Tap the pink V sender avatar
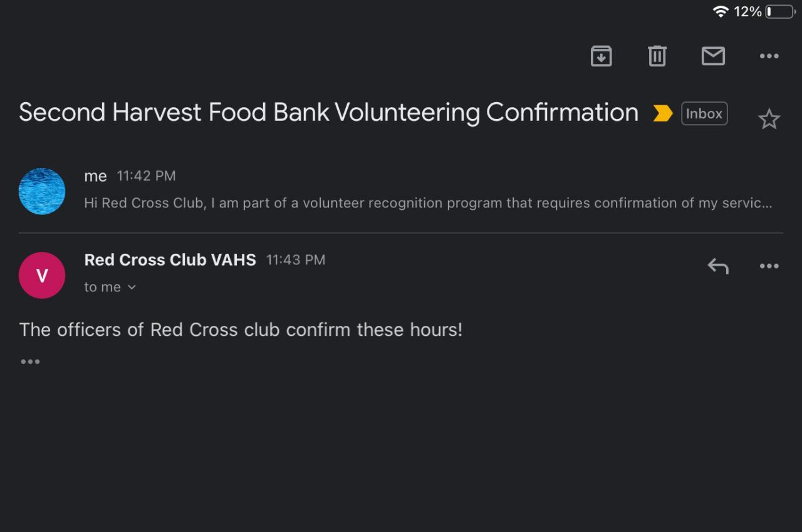Screen dimensions: 802x532 point(42,275)
